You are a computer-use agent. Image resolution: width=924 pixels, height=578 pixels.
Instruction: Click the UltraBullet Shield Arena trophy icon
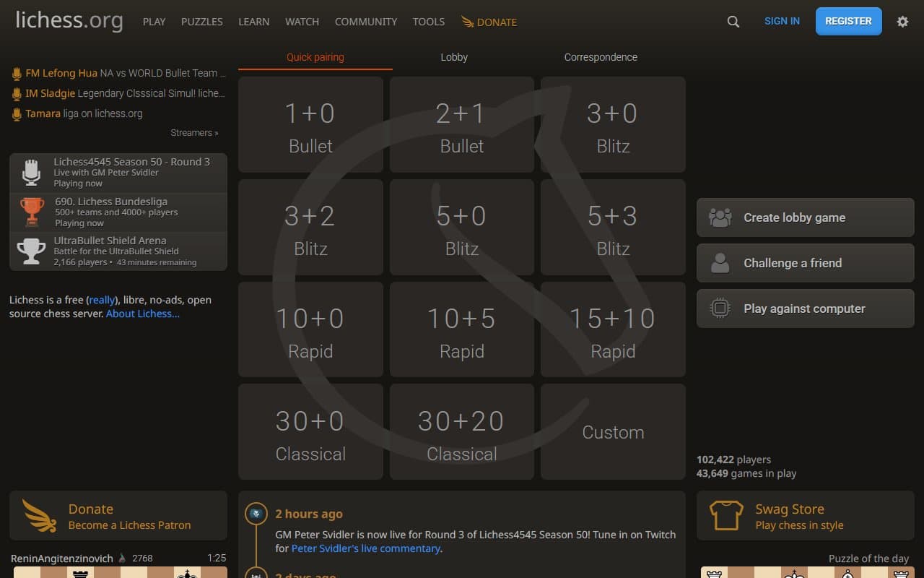(31, 251)
